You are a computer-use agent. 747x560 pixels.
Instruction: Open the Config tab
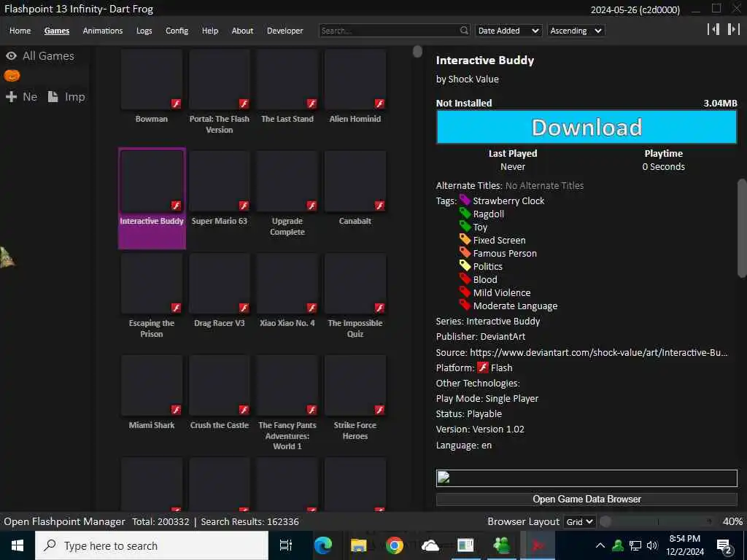(177, 31)
